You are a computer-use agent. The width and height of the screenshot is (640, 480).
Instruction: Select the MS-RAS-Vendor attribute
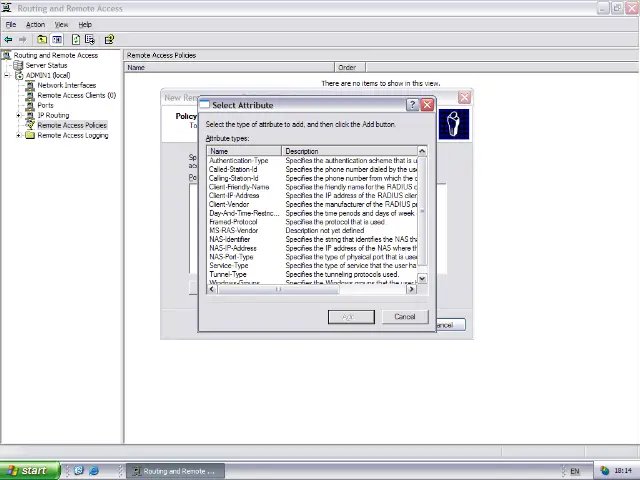pos(233,231)
